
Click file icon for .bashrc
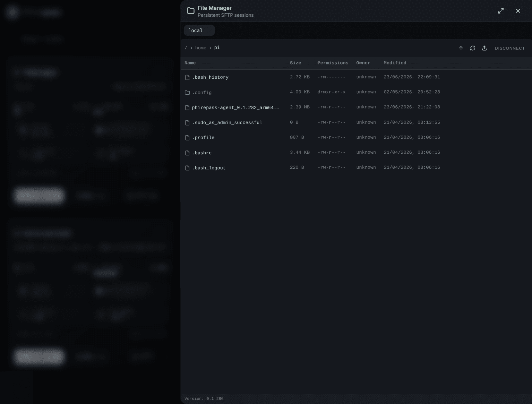coord(187,153)
